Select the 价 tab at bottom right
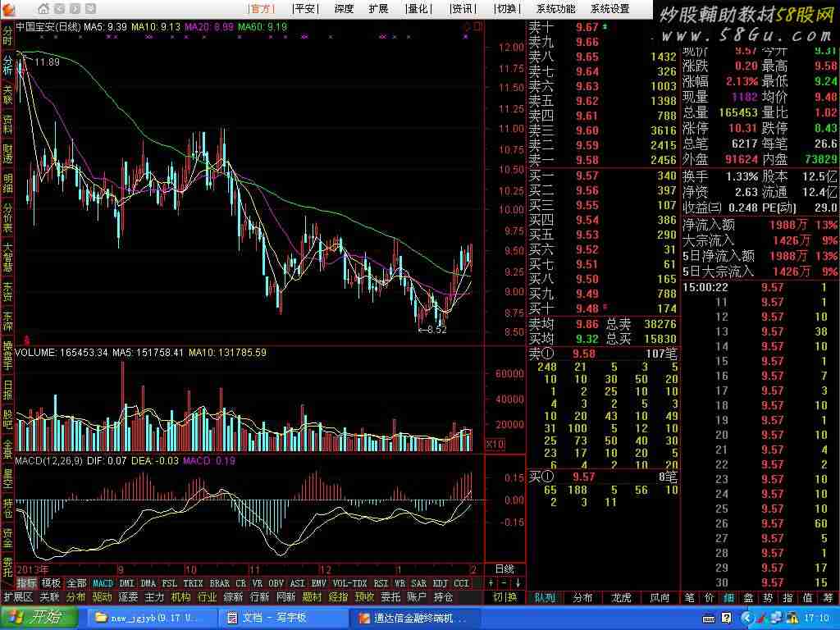 tap(709, 597)
